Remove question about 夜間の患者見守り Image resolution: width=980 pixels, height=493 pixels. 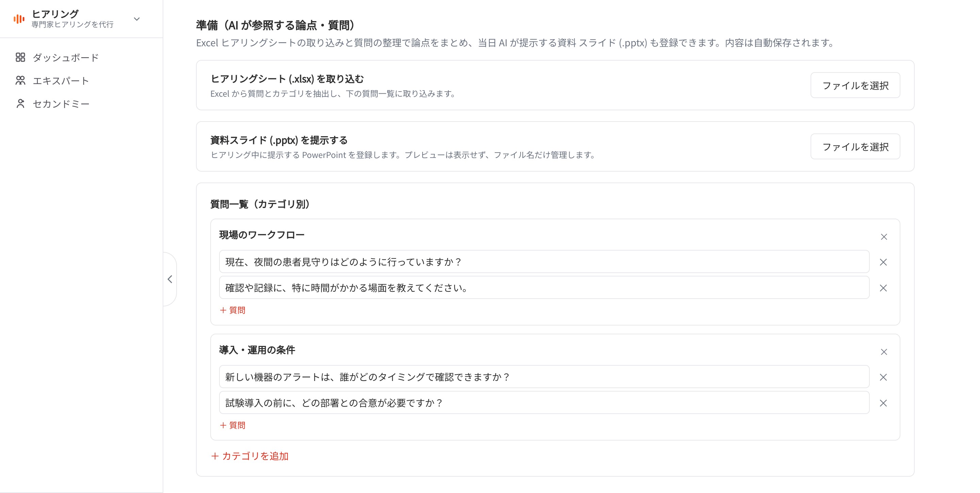(883, 262)
